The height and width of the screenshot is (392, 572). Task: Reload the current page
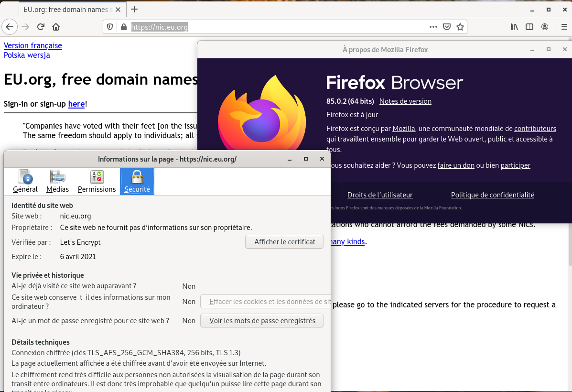pyautogui.click(x=41, y=27)
